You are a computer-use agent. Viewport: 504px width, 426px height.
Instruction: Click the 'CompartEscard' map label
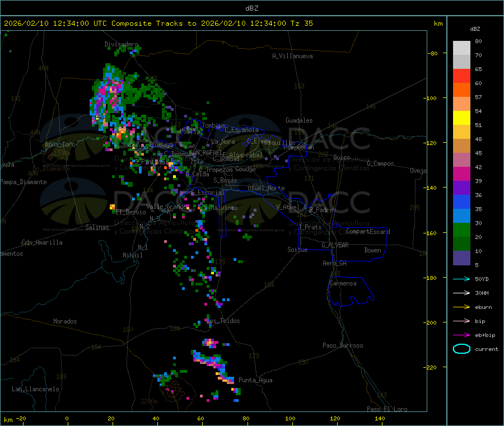368,231
